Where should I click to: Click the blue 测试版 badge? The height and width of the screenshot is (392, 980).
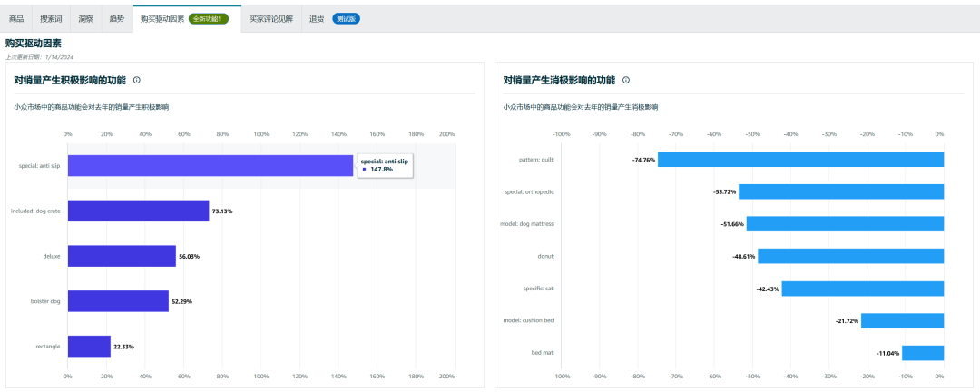[346, 18]
